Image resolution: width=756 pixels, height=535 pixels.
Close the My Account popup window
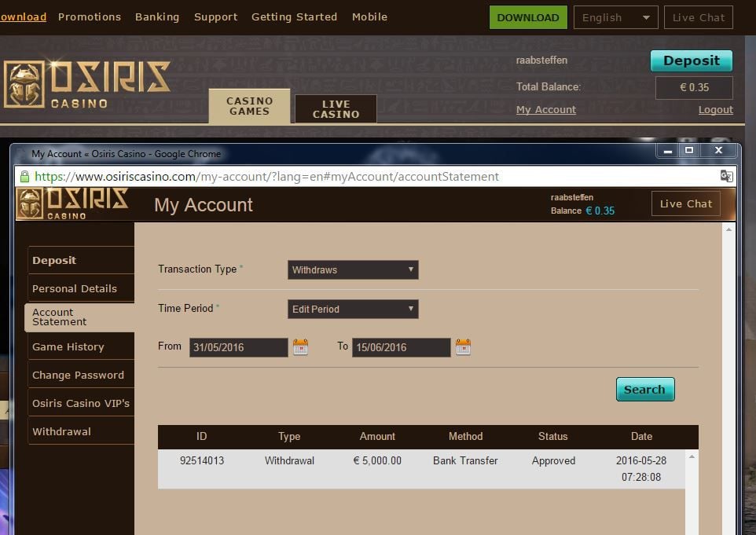[718, 151]
